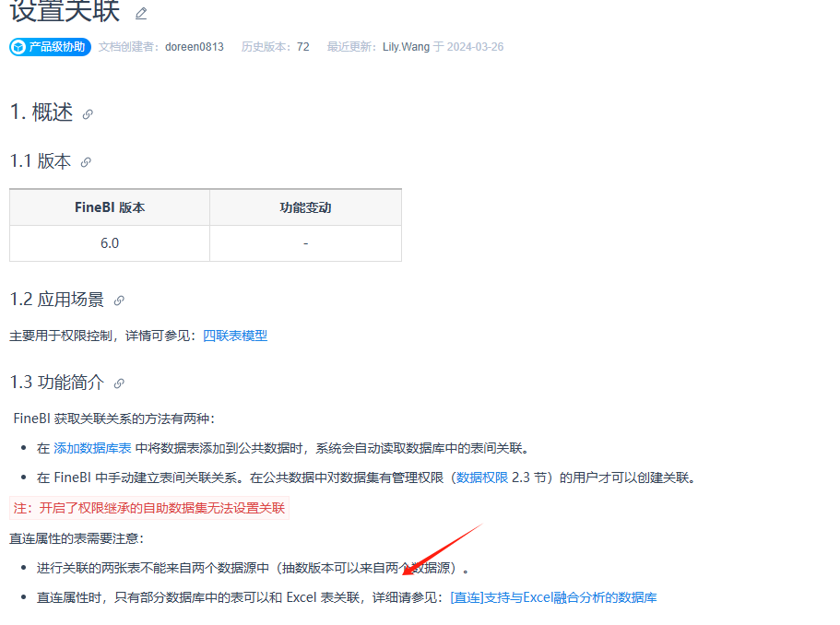Follow the 添加数据库表 link

pyautogui.click(x=93, y=448)
